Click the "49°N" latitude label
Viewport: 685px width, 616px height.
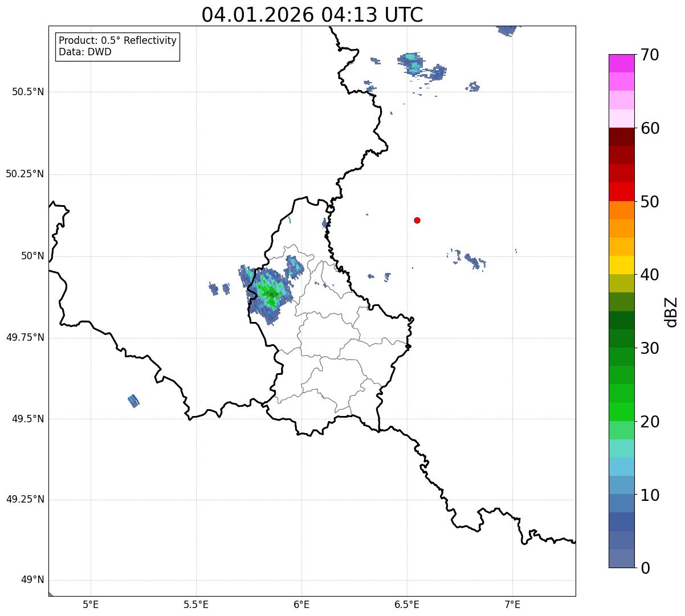click(32, 580)
